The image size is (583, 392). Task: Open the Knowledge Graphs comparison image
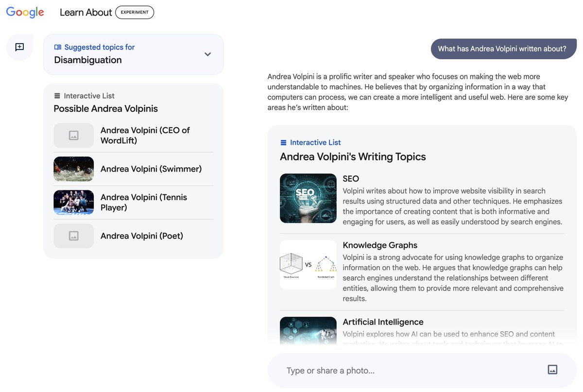tap(308, 265)
